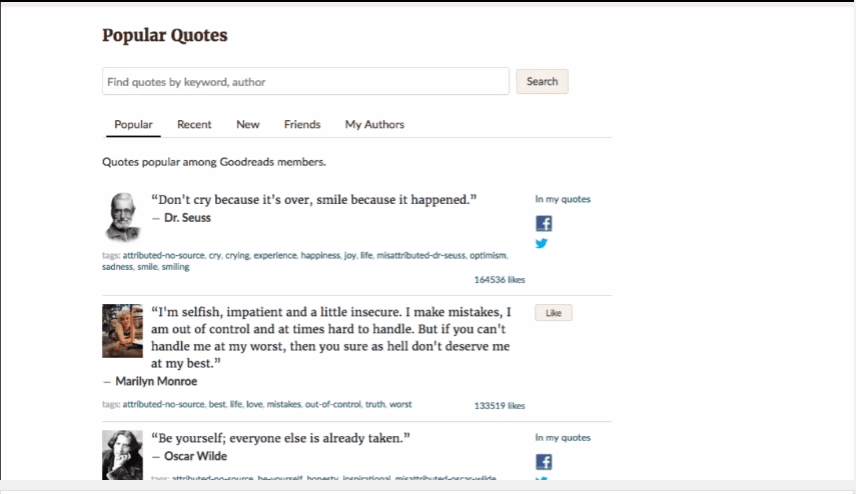
Task: Open the Dr. Seuss author link
Action: click(x=187, y=218)
